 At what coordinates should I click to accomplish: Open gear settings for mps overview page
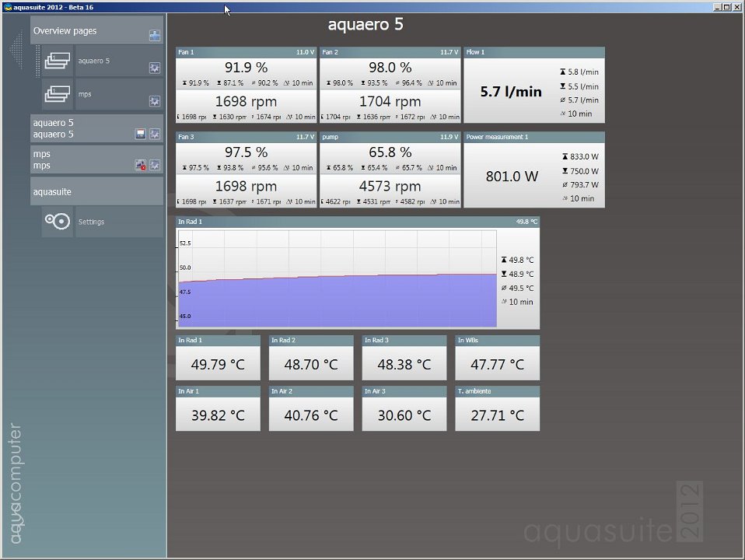pos(155,101)
